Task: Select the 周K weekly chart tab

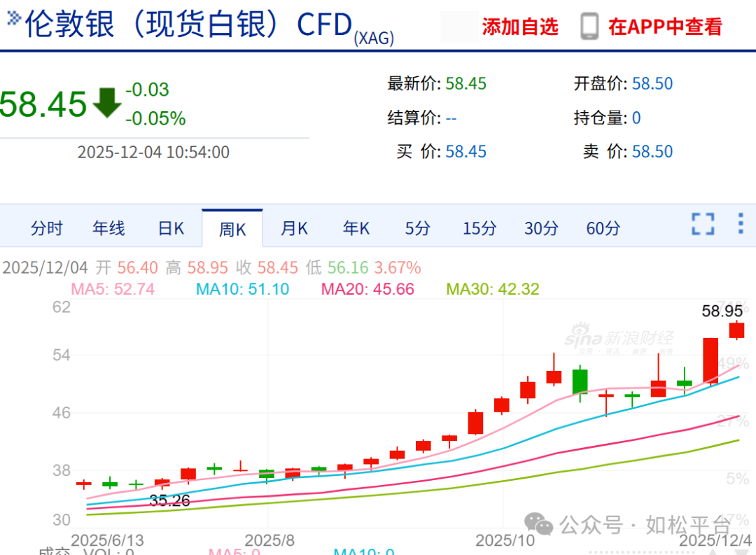Action: (232, 229)
